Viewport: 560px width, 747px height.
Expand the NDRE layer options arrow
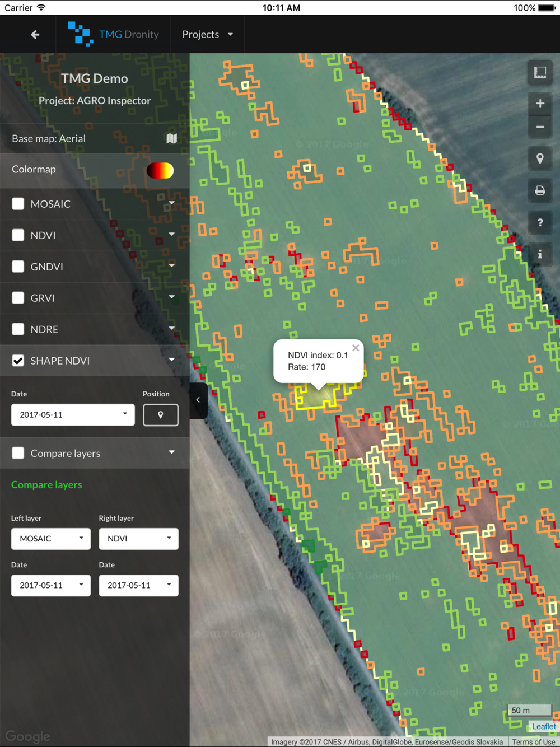171,329
